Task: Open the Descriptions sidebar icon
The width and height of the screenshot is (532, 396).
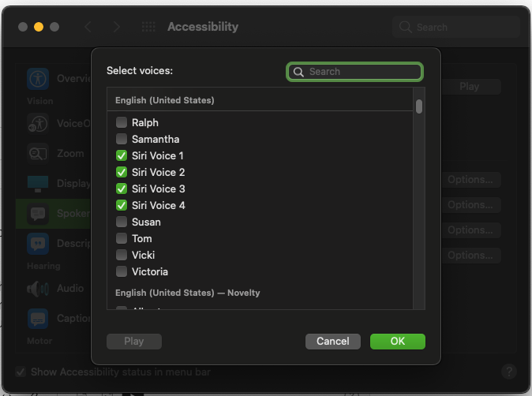Action: pyautogui.click(x=38, y=244)
